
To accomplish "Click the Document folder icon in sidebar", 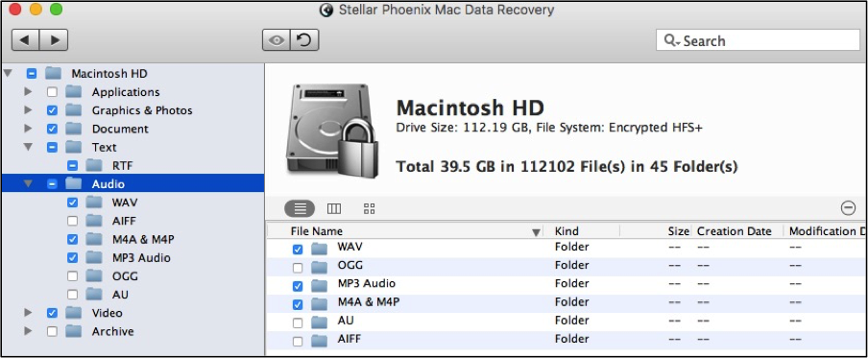I will click(74, 129).
